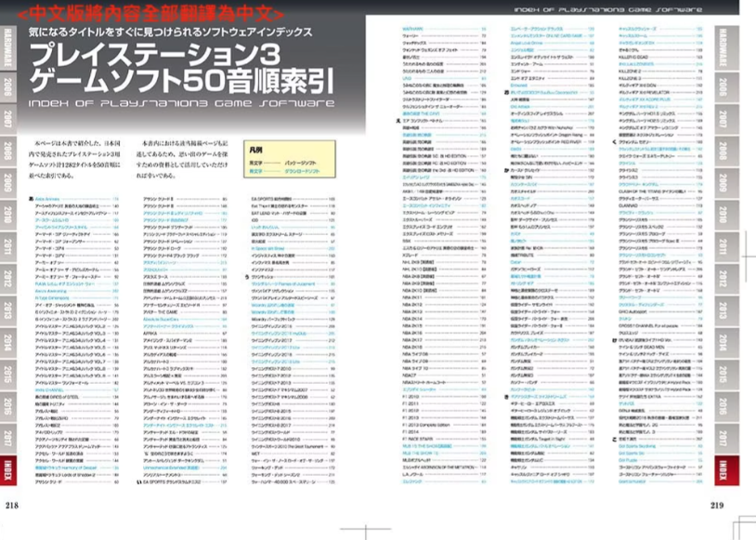Click index entry KILLZONE 3

(630, 78)
